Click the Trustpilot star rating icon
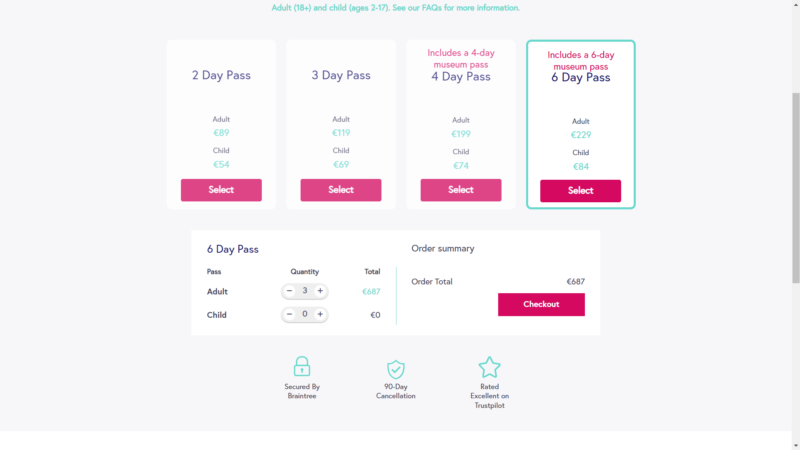Screen dimensions: 800x450 tap(489, 367)
